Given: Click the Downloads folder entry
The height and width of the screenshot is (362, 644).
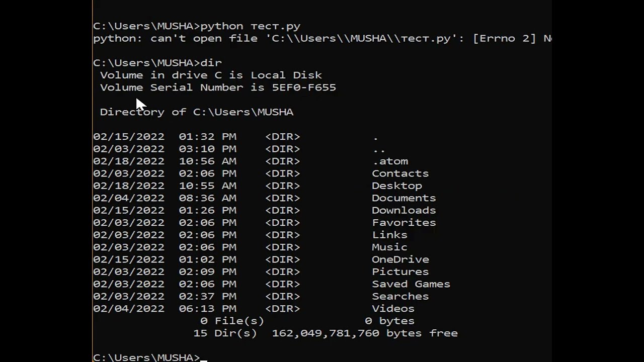Looking at the screenshot, I should (x=404, y=210).
